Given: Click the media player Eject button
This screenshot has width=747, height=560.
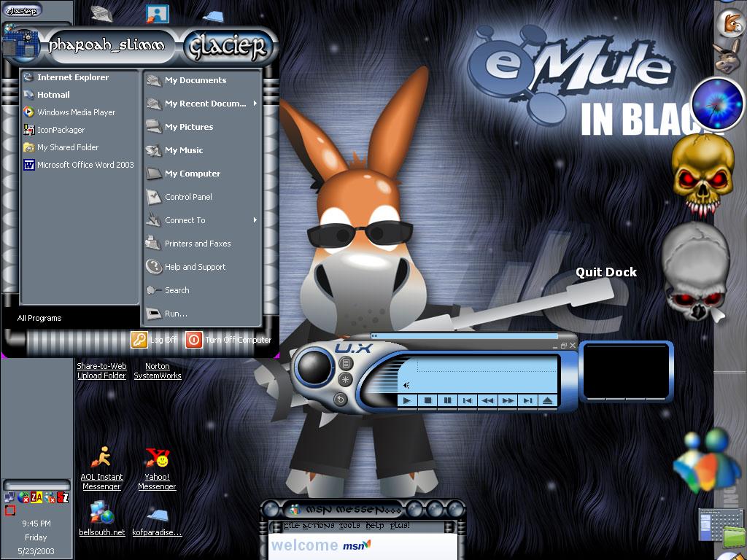Looking at the screenshot, I should (x=547, y=400).
